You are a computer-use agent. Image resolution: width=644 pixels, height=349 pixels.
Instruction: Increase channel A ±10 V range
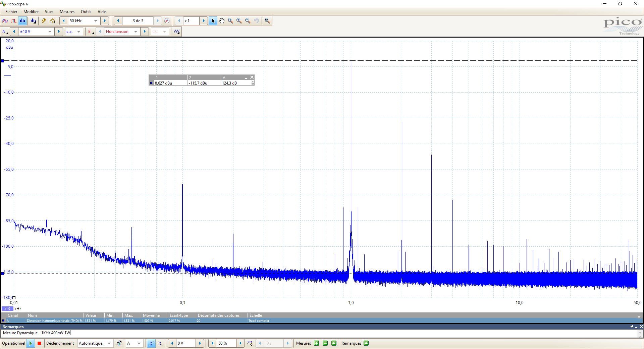pyautogui.click(x=59, y=32)
